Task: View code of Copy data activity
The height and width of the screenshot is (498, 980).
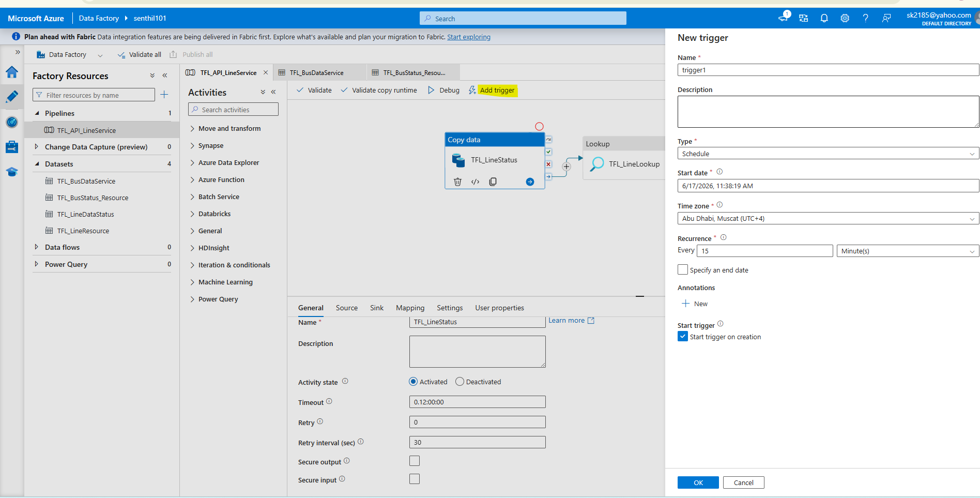Action: pos(476,182)
